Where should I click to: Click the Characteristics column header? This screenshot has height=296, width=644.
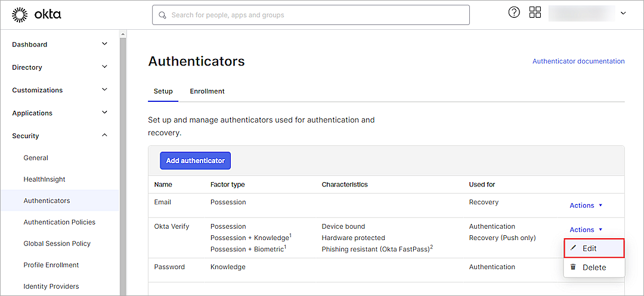pos(345,185)
